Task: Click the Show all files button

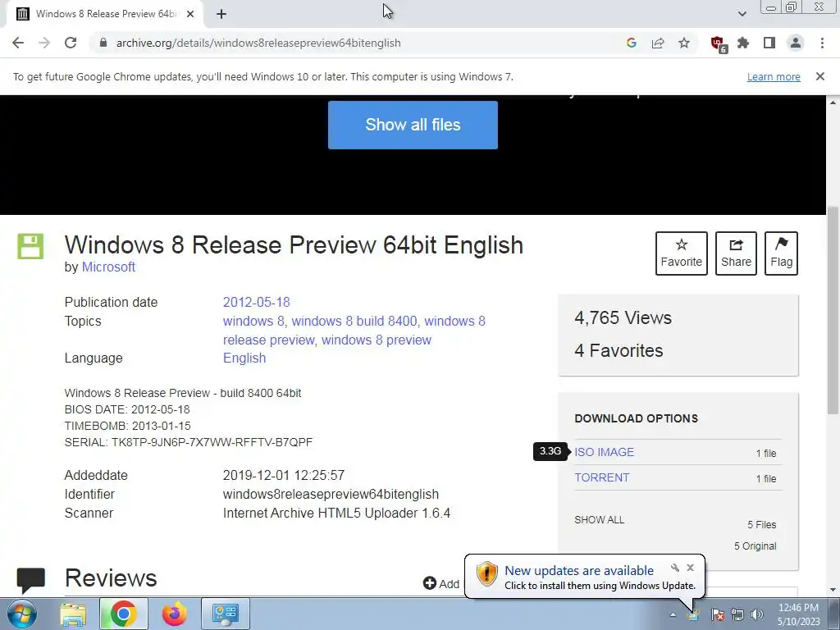Action: (413, 125)
